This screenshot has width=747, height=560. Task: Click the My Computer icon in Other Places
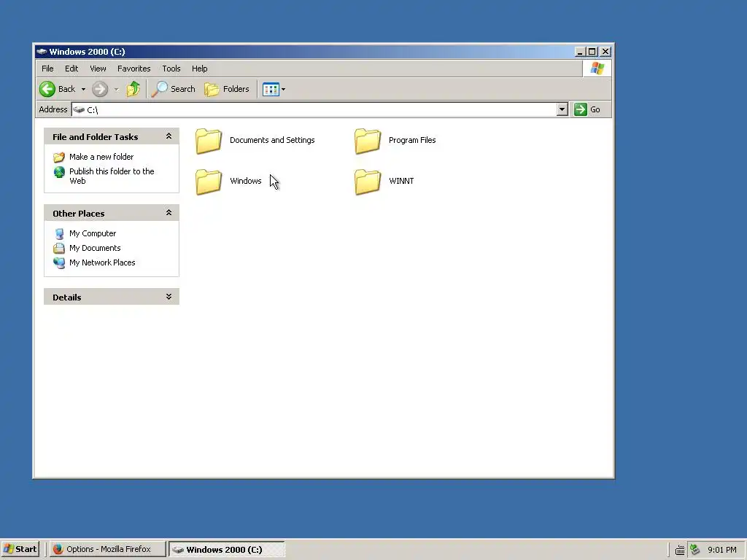pos(59,234)
